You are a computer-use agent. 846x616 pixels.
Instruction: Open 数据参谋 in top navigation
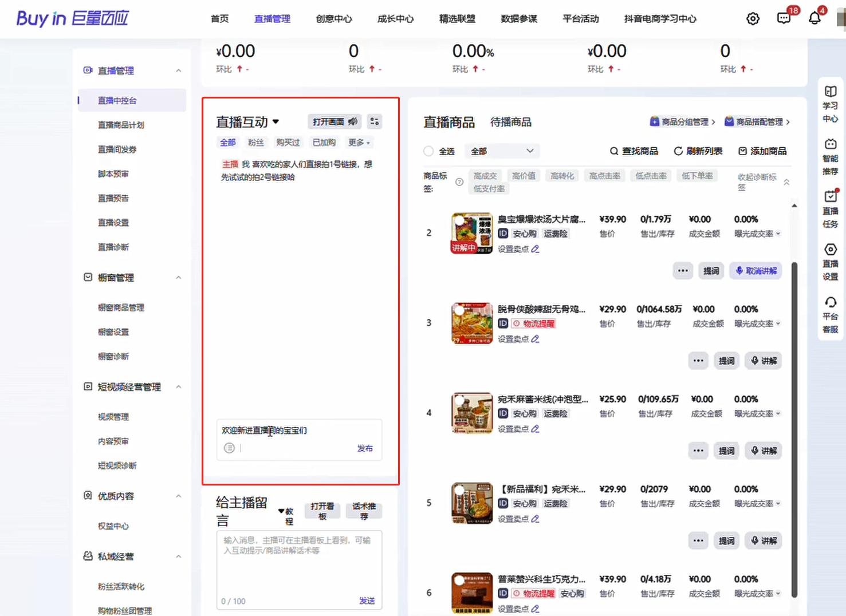(x=519, y=19)
